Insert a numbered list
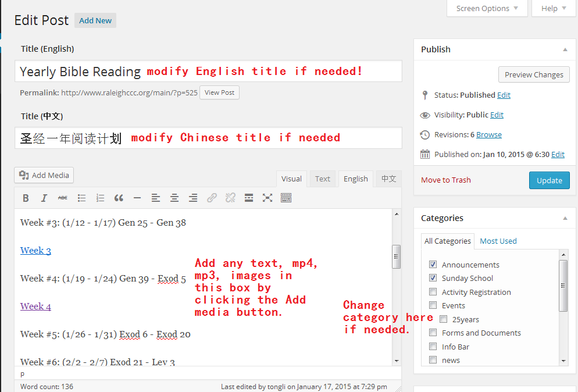The width and height of the screenshot is (578, 392). pyautogui.click(x=100, y=198)
